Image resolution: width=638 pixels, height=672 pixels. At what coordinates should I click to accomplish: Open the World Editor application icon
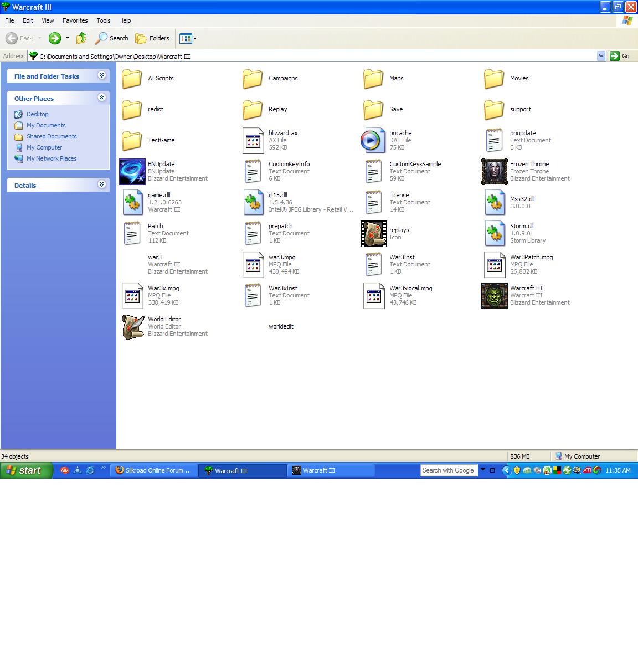pos(132,327)
